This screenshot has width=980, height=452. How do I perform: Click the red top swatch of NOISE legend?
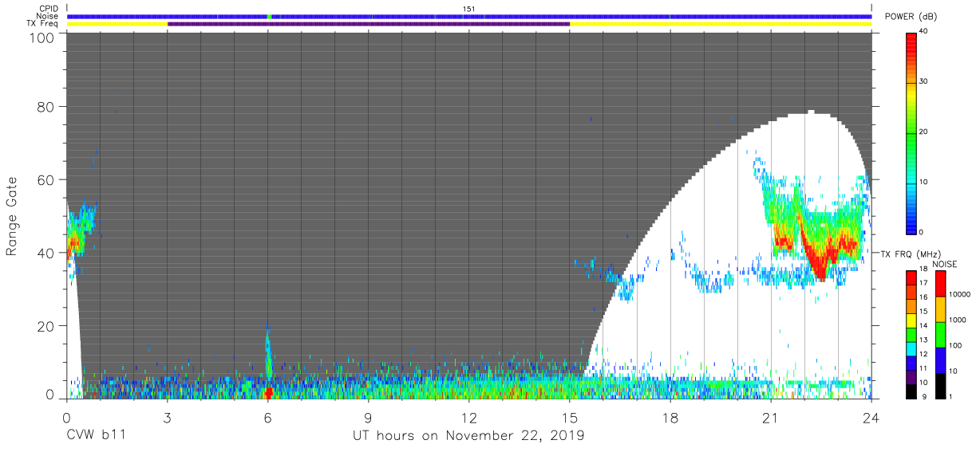(941, 284)
